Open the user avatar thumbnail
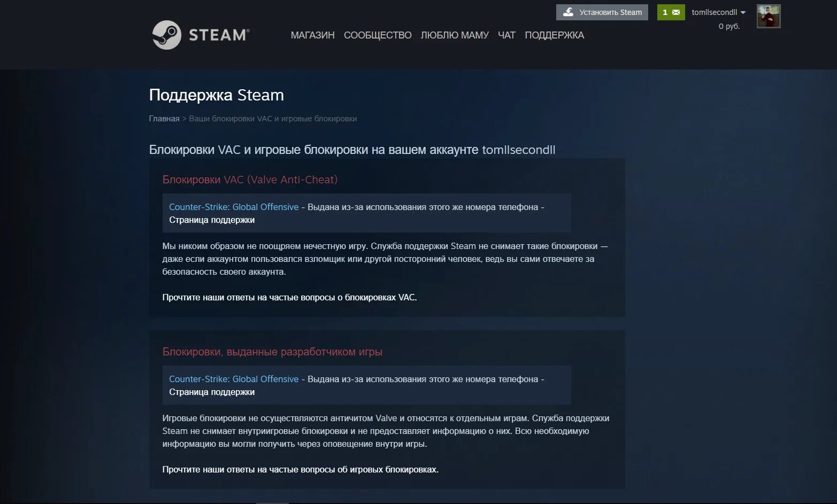This screenshot has width=837, height=504. tap(769, 16)
